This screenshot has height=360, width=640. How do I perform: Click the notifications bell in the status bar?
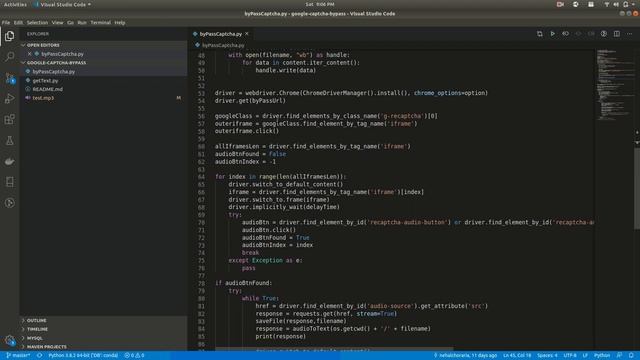[631, 356]
